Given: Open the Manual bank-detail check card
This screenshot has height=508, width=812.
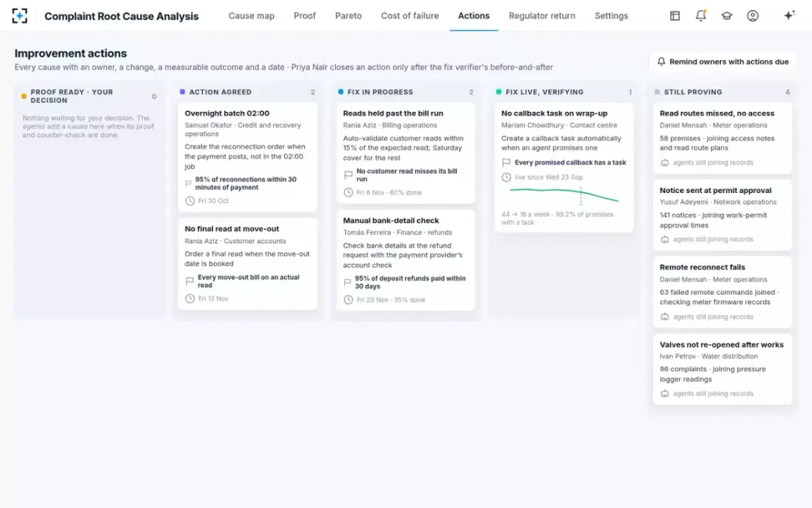Looking at the screenshot, I should (x=405, y=260).
